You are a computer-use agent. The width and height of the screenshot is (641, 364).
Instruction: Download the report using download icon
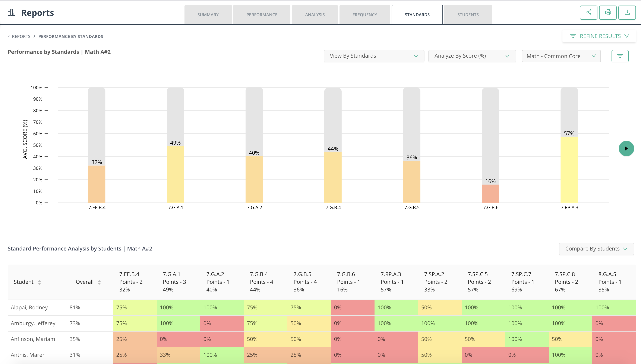[x=627, y=13]
